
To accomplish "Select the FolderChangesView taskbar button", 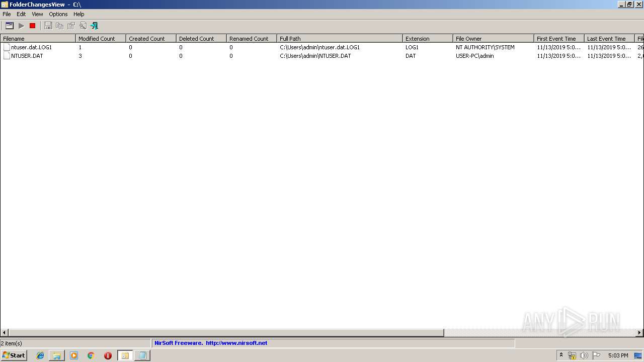I will coord(125,355).
